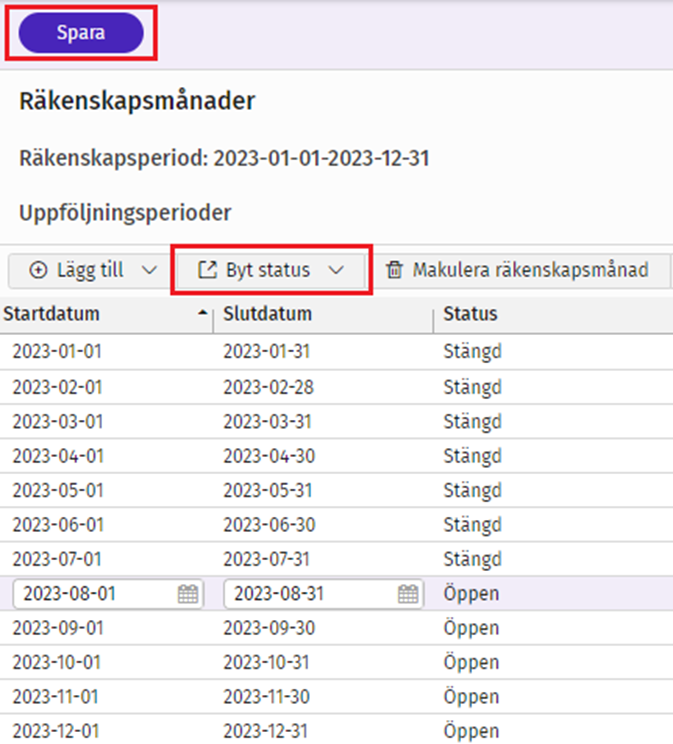The height and width of the screenshot is (744, 673).
Task: Click end date 2023-02-28
Action: pyautogui.click(x=269, y=387)
